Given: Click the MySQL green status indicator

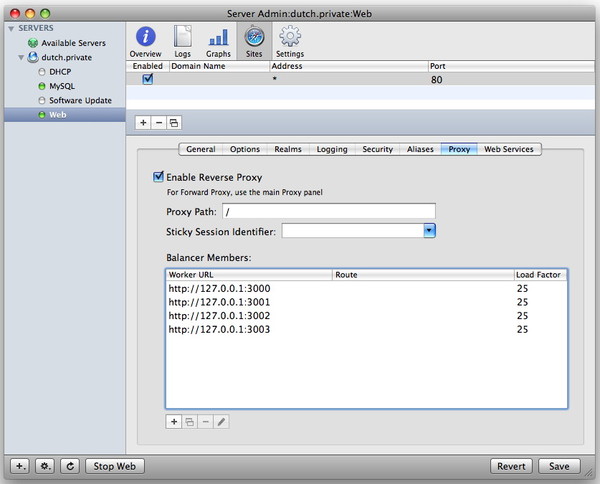Looking at the screenshot, I should [x=42, y=86].
